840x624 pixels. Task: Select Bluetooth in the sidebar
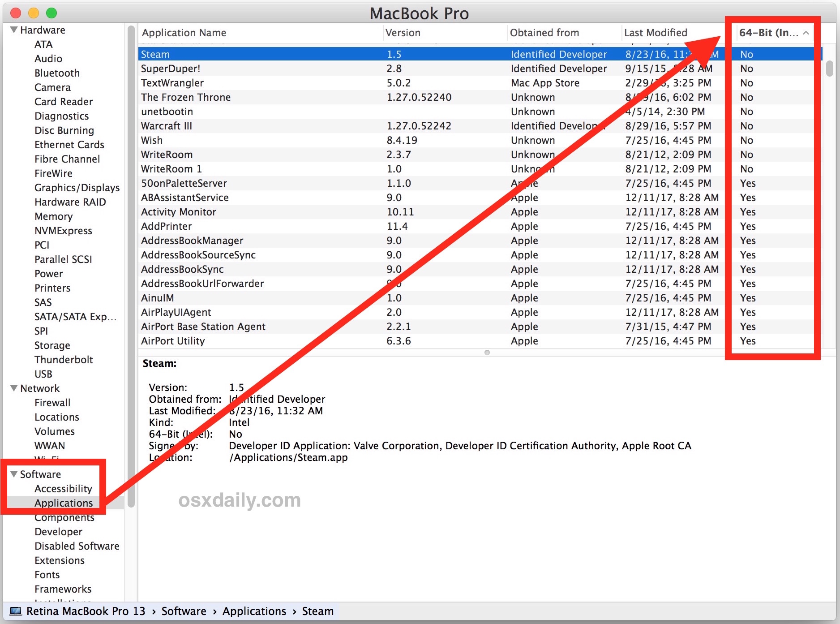(57, 73)
